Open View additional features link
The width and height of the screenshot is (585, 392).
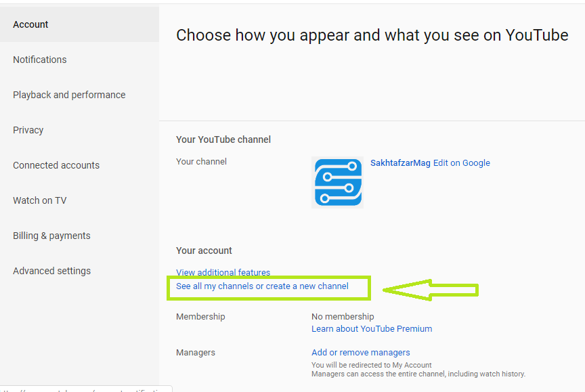pos(223,272)
